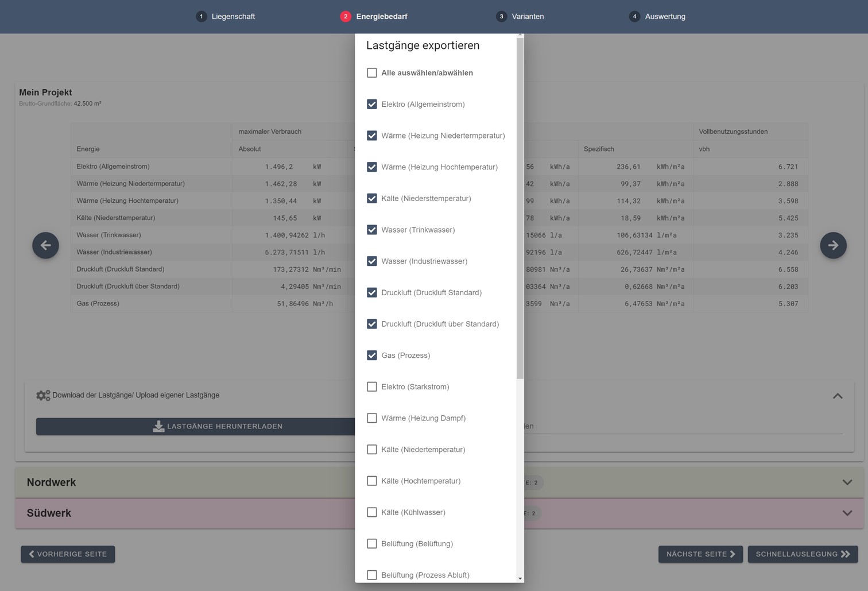868x591 pixels.
Task: Uncheck Elektro (Allgemeinstrom) checkbox
Action: point(372,105)
